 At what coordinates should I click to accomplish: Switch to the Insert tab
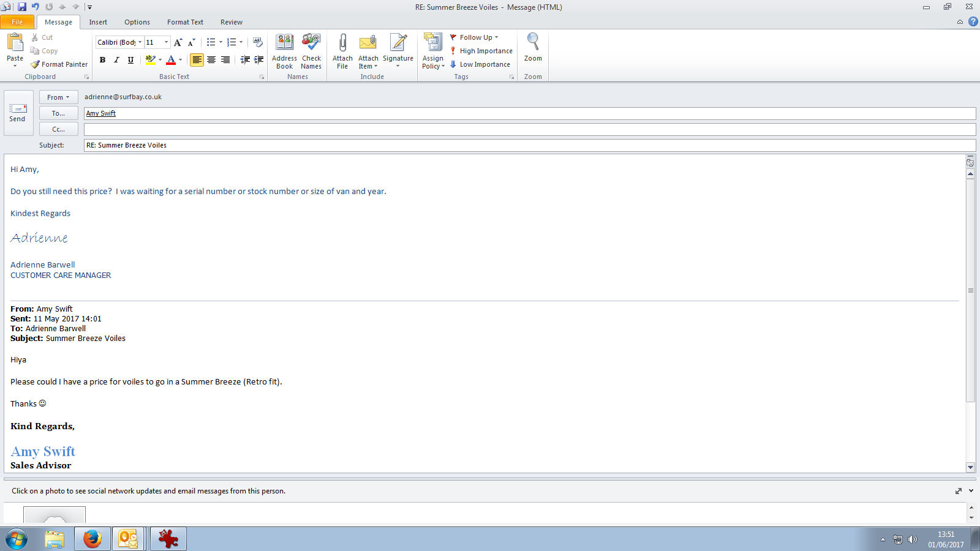(x=98, y=22)
